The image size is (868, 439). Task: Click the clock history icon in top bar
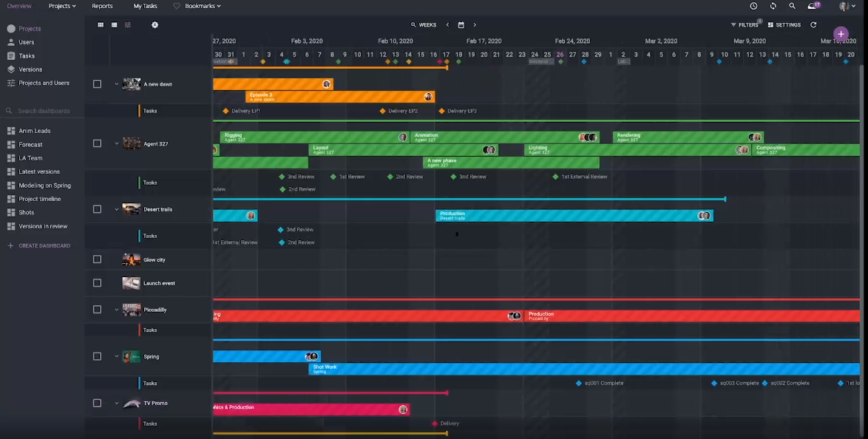[x=753, y=6]
